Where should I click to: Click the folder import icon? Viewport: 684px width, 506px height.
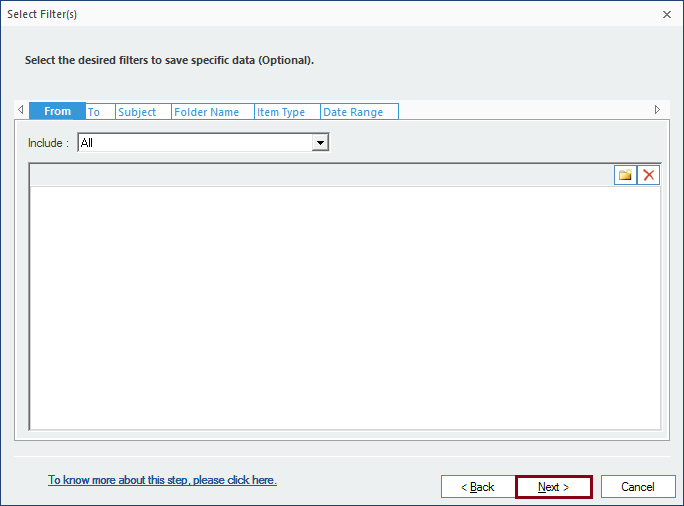625,175
